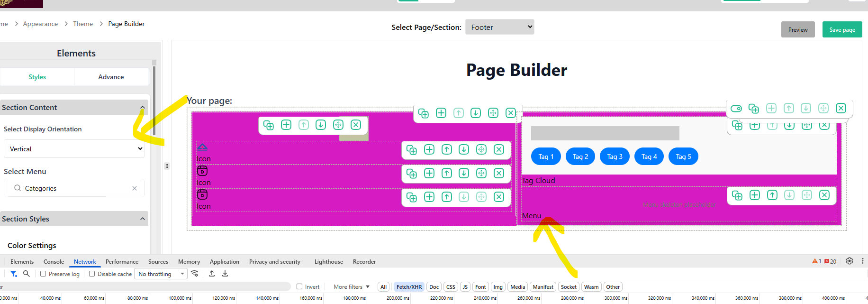
Task: Move the third Icon element up
Action: 447,197
